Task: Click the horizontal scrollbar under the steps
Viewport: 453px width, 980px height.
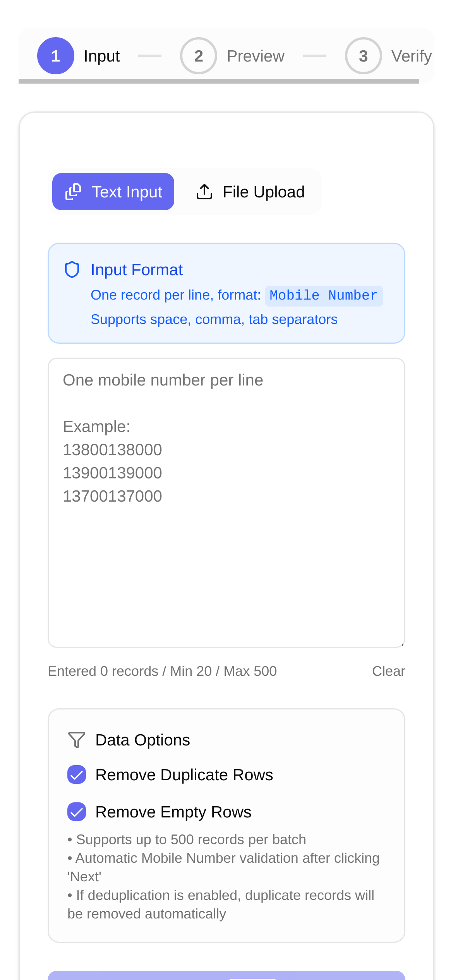Action: [x=219, y=81]
